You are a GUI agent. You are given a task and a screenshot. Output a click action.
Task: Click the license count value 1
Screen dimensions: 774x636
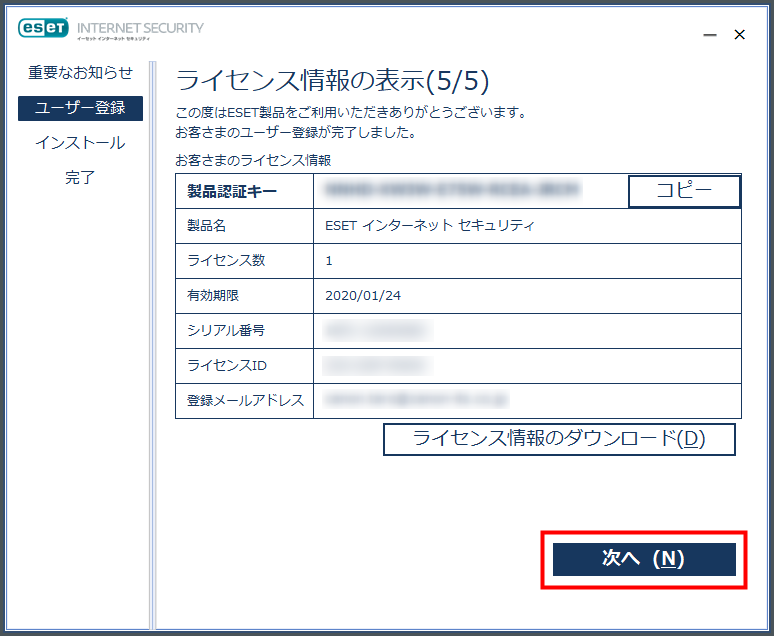point(329,261)
